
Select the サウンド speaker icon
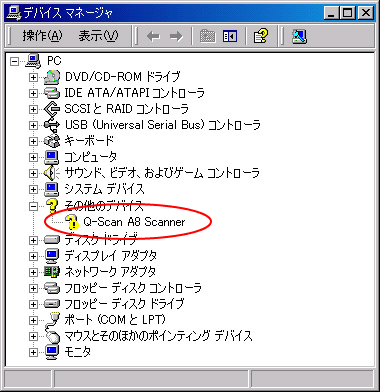51,173
